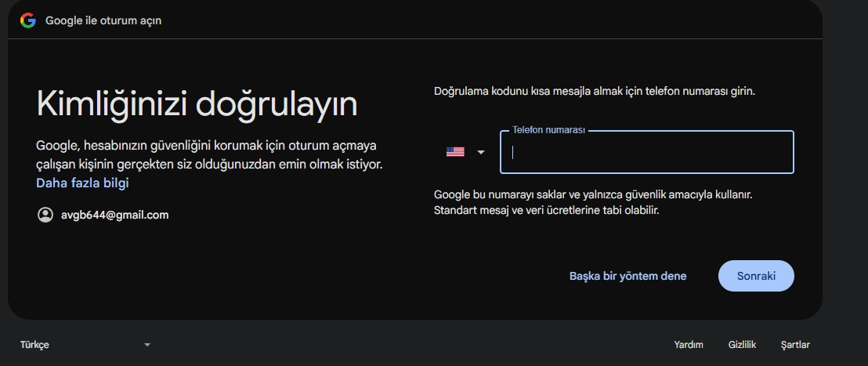Click the Google bu numarayı saklar notice
This screenshot has height=366, width=868.
pos(593,203)
